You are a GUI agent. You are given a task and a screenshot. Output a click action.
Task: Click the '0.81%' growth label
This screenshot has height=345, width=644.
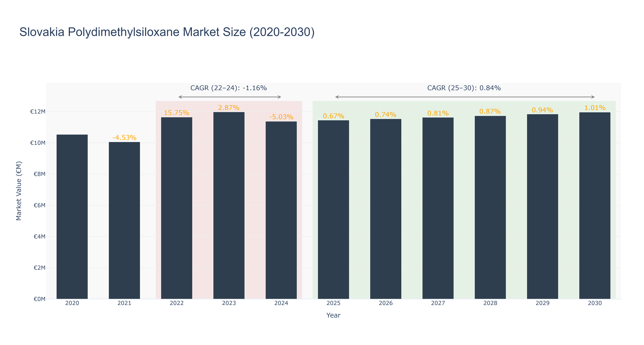(x=438, y=113)
